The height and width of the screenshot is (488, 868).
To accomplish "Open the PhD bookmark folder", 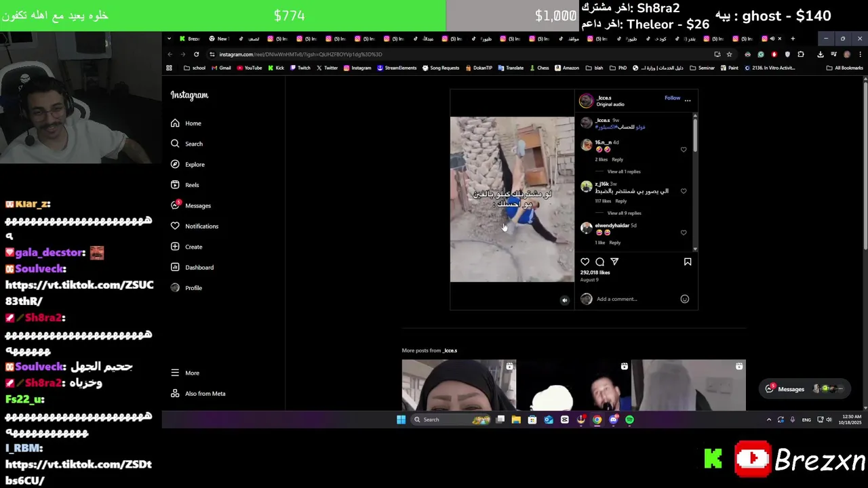I will point(618,68).
